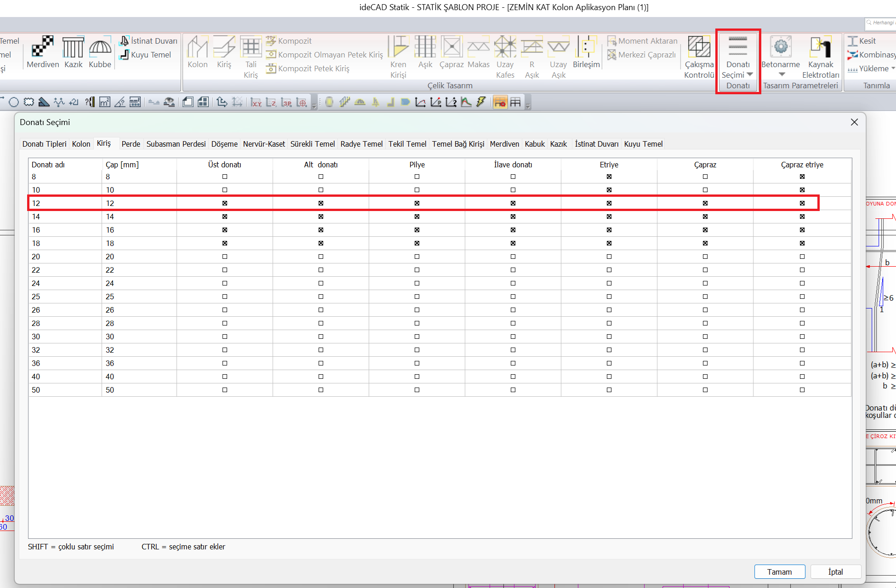Select the Birleşim connection tool
The width and height of the screenshot is (896, 588).
tap(586, 52)
